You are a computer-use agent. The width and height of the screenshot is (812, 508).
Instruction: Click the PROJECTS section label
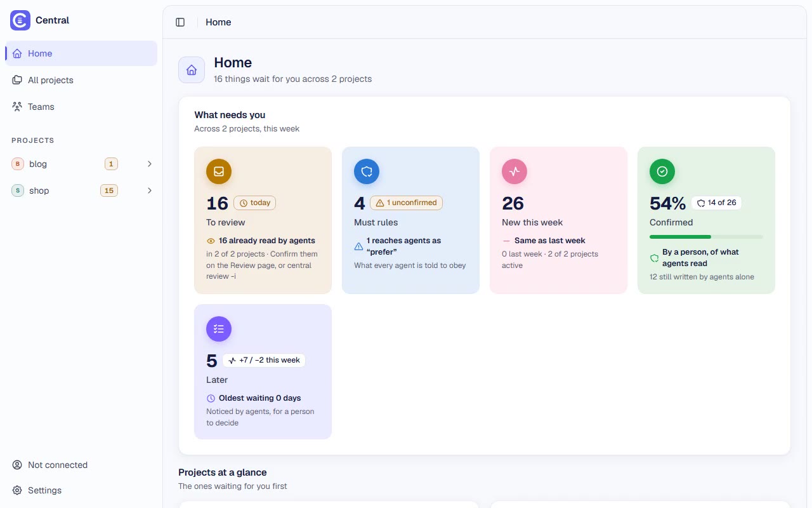click(x=33, y=140)
